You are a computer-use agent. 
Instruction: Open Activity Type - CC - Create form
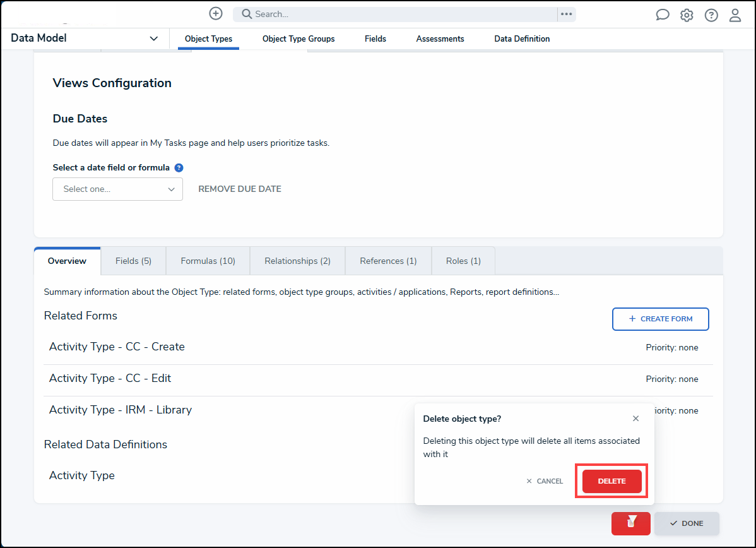(117, 347)
